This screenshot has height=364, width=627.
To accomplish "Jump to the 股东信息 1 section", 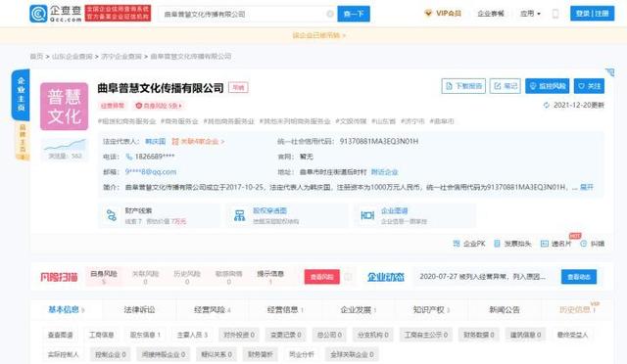I will pyautogui.click(x=145, y=335).
